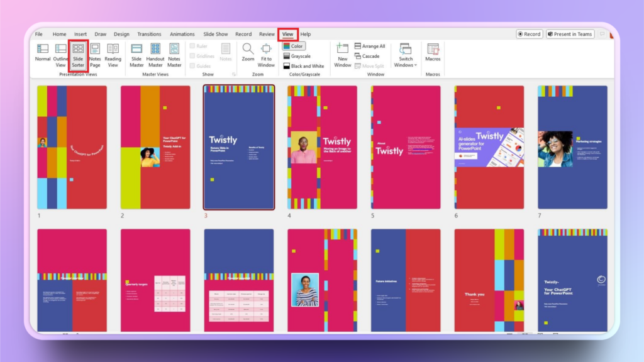Open the View tab

tap(287, 34)
